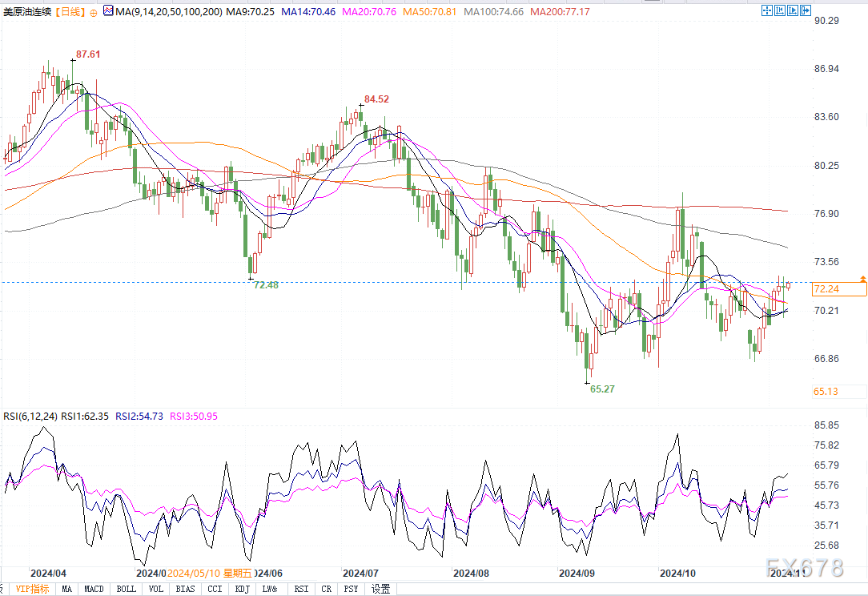
Task: Click the MA9:70.25 value
Action: [250, 12]
